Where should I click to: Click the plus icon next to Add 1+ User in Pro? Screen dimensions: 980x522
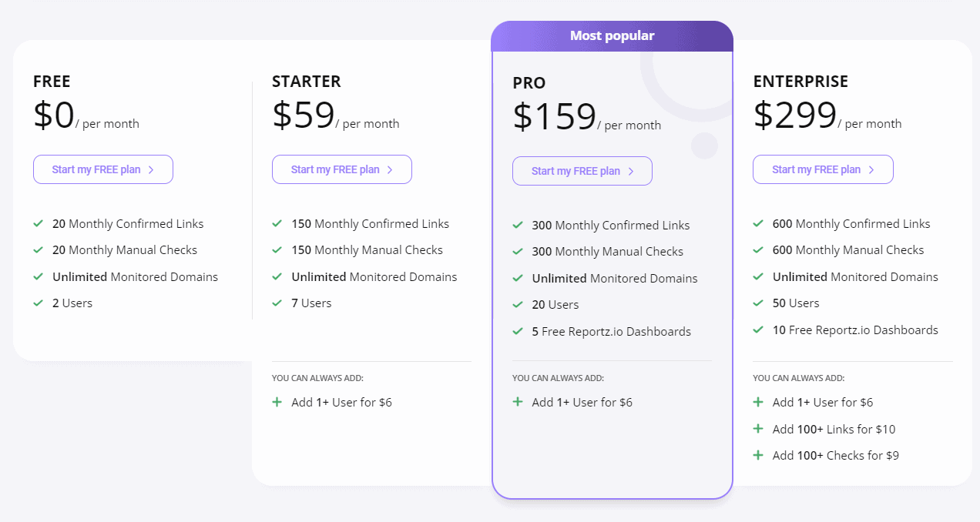tap(518, 402)
